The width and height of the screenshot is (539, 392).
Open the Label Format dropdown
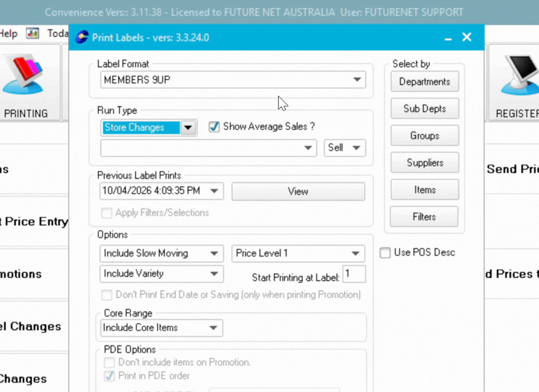357,80
